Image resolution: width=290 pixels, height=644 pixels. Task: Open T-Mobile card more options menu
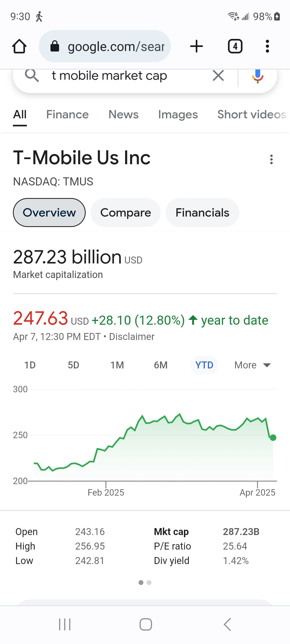(x=271, y=159)
